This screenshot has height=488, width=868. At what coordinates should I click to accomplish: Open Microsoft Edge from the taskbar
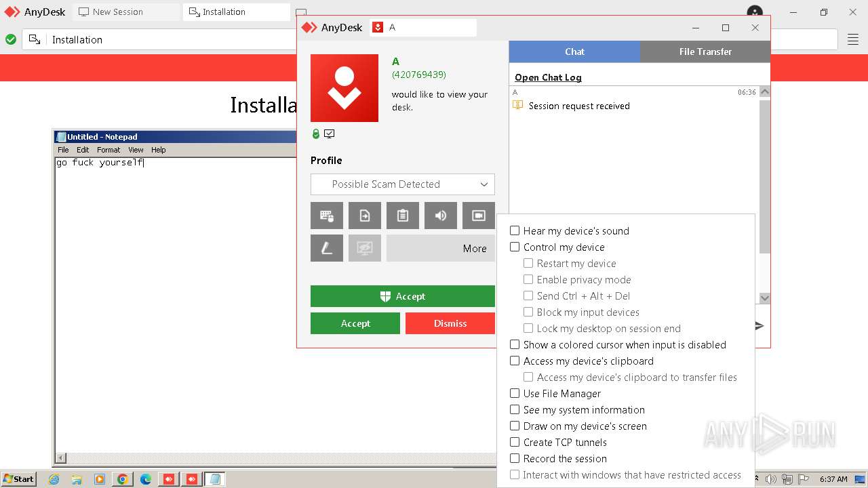[x=146, y=479]
